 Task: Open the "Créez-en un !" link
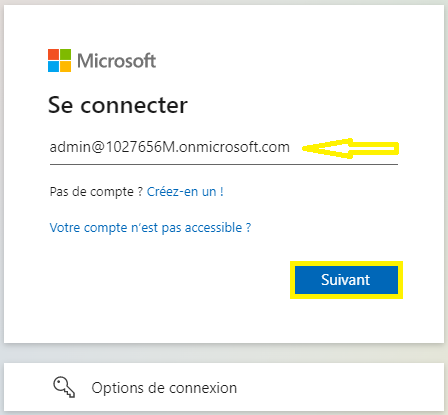click(x=185, y=192)
